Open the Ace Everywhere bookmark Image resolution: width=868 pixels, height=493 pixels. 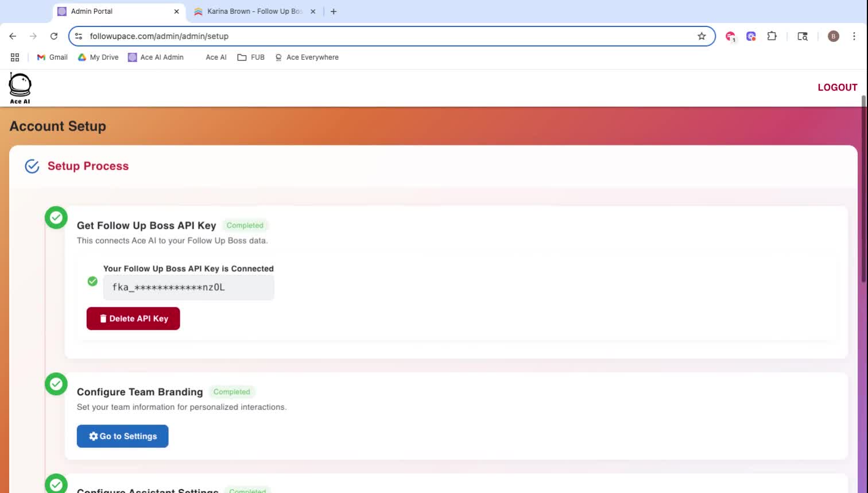tap(307, 57)
